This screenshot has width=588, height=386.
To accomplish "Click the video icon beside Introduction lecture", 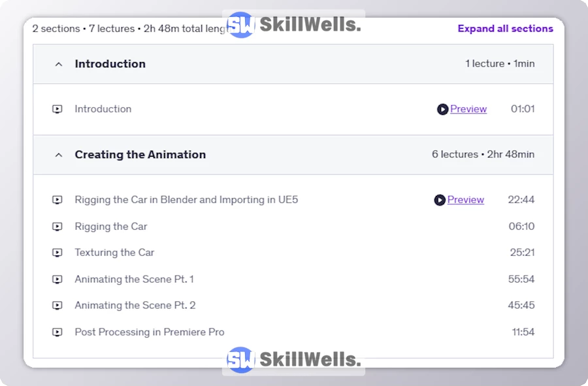I will tap(57, 109).
